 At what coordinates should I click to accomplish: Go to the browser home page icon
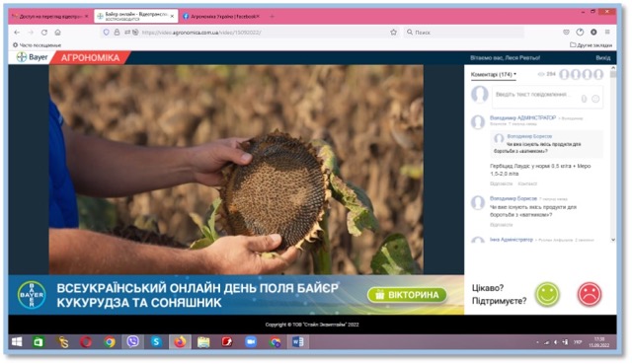(x=57, y=33)
